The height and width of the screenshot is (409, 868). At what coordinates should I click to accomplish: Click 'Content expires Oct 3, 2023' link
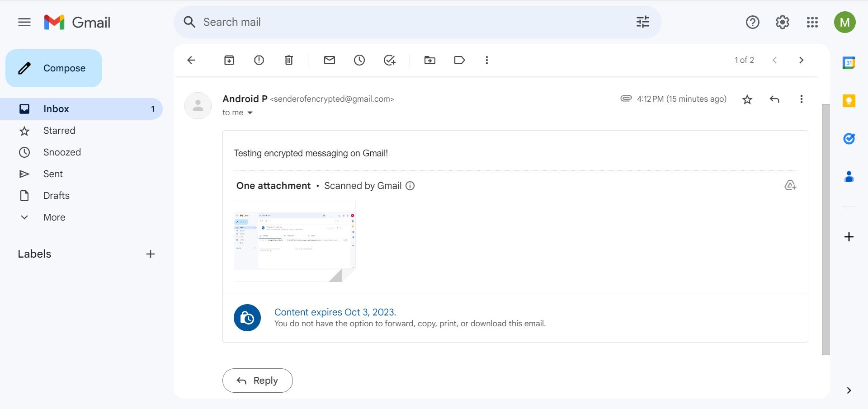[x=335, y=312]
